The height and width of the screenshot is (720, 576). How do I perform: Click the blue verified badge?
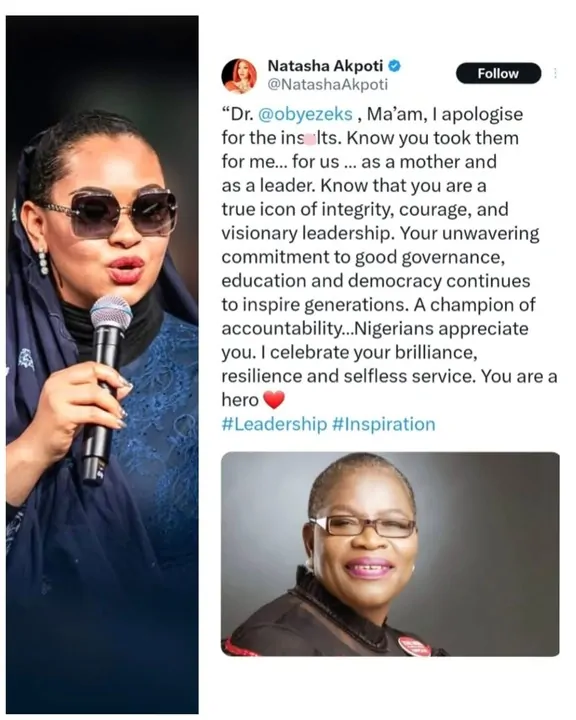pos(395,66)
